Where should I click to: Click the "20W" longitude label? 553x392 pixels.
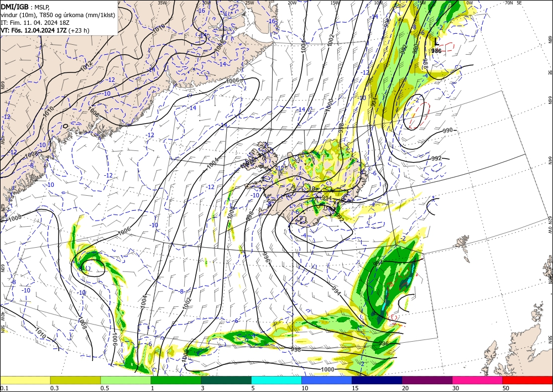coord(292,2)
